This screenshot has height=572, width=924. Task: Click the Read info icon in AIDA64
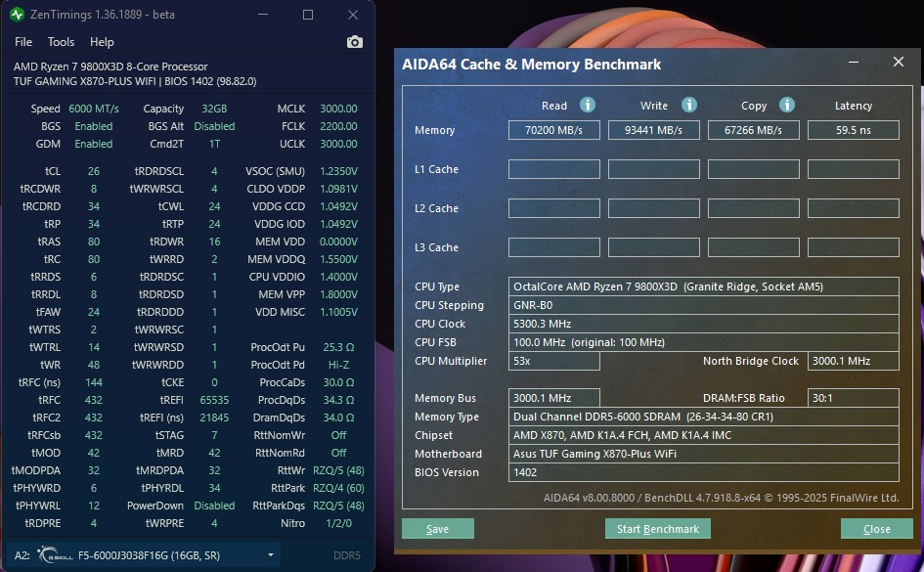[587, 105]
